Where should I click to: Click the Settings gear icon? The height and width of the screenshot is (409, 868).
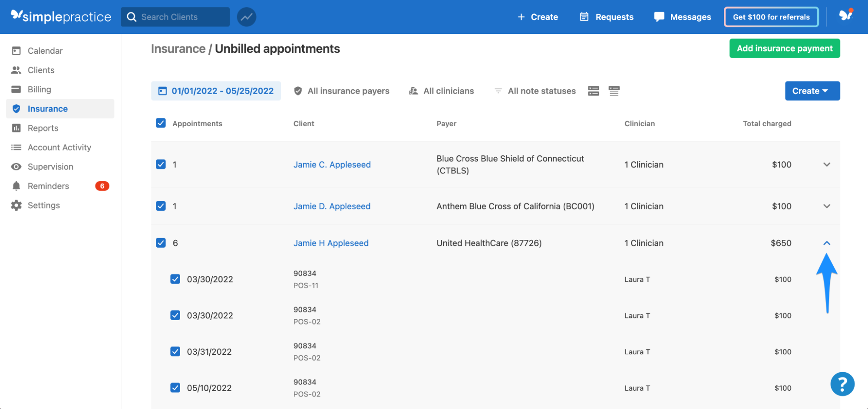pos(16,205)
